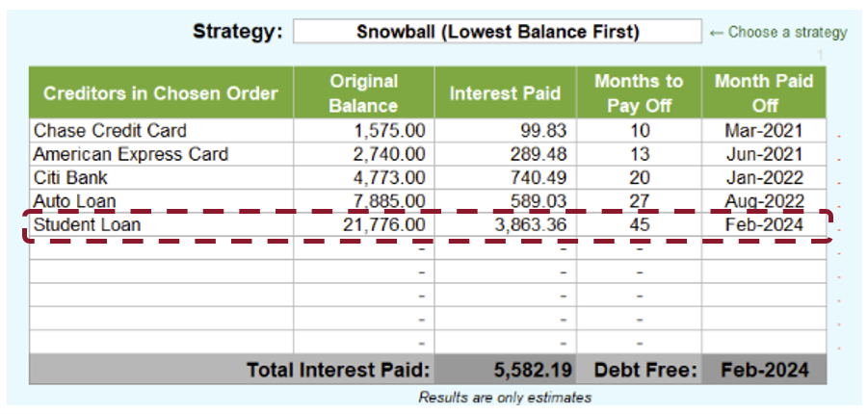Click Student Loan balance 21,776.00
Viewport: 868px width, 414px height.
(x=363, y=225)
